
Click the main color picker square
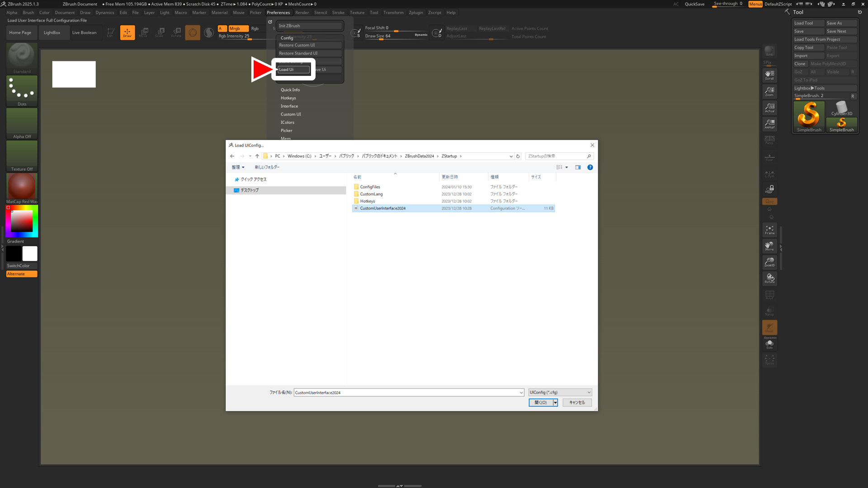click(x=22, y=221)
